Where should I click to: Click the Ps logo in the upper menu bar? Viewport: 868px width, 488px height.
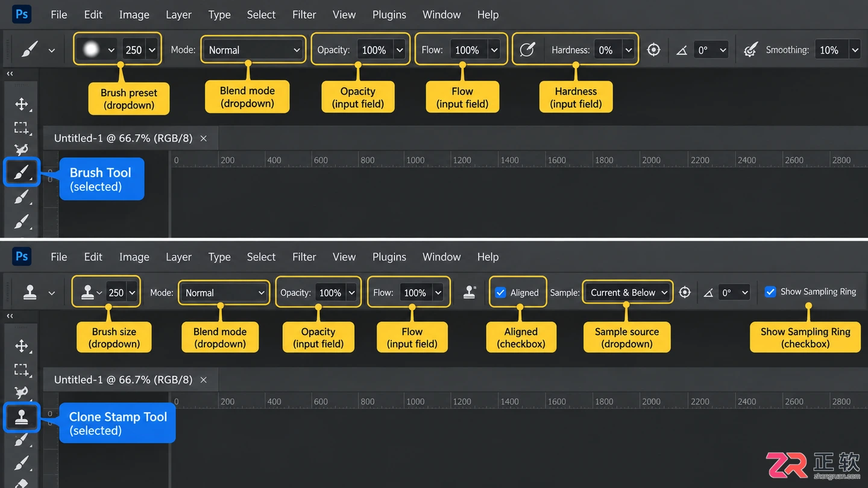(x=22, y=14)
